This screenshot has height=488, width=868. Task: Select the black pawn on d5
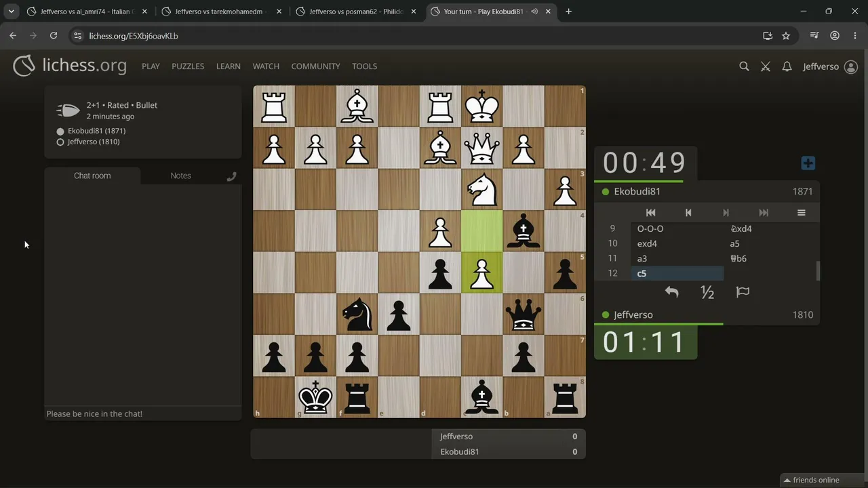coord(440,273)
